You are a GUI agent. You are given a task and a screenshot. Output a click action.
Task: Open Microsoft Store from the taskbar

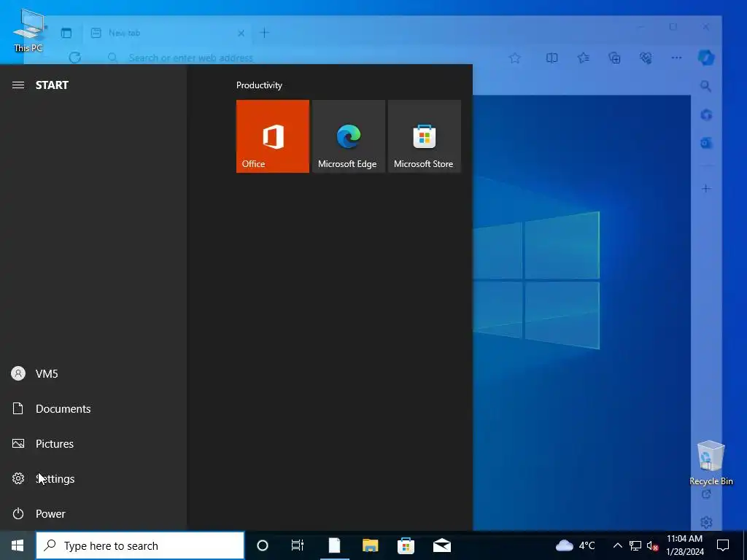point(406,545)
